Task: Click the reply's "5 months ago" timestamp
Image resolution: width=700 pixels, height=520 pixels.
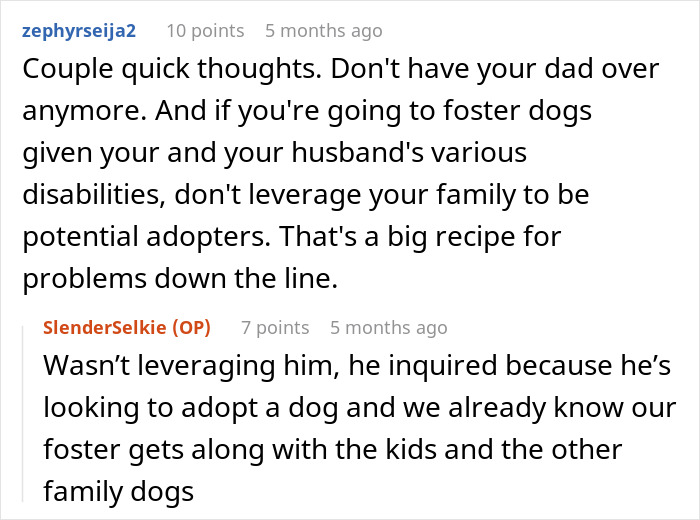Action: click(388, 328)
